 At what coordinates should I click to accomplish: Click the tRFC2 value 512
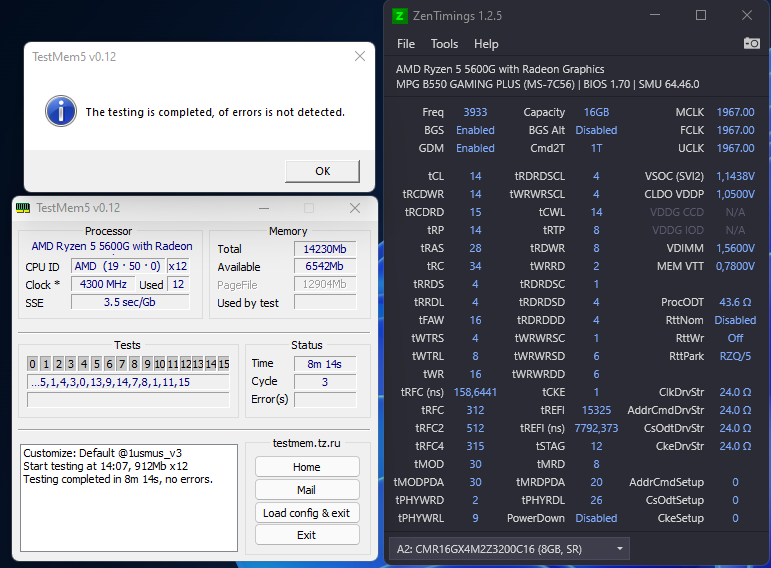tap(475, 428)
